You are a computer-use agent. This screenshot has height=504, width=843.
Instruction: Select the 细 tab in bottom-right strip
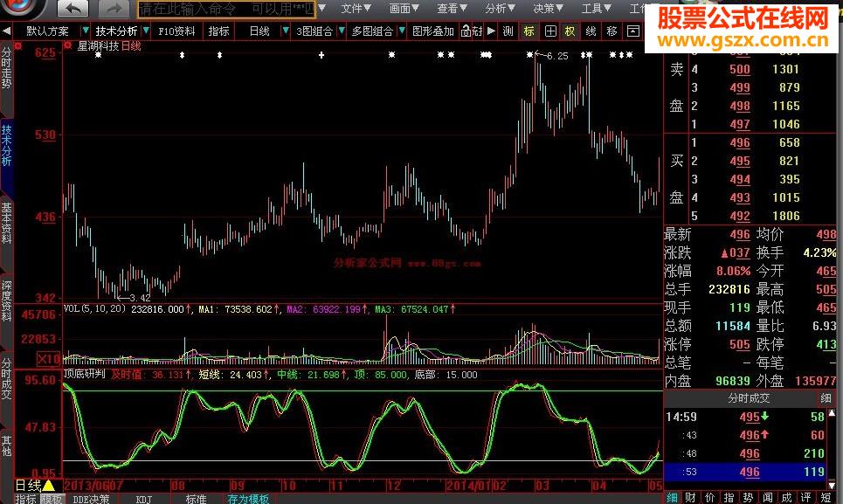pos(672,498)
